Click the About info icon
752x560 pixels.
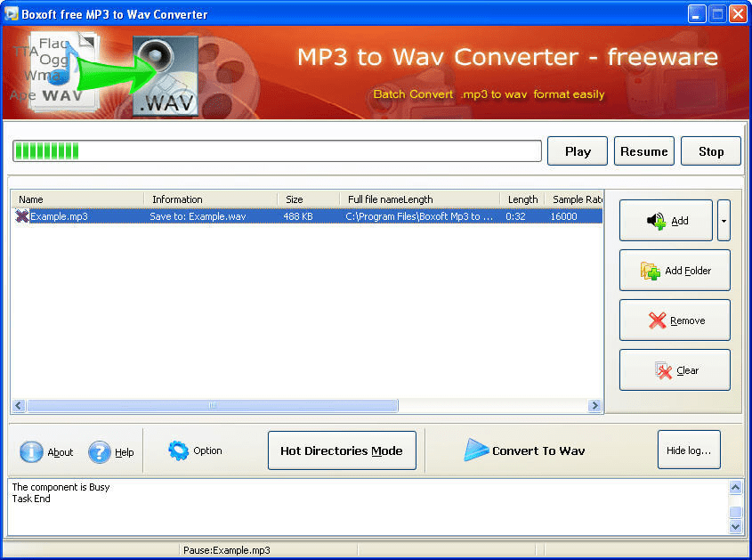(32, 451)
